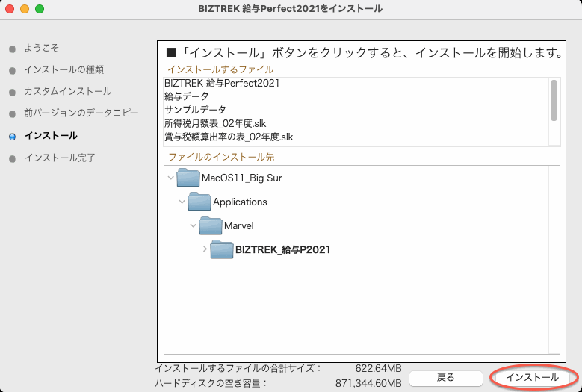Screen dimensions: 582x392
Task: Collapse the MacOS11_Big Sur tree node
Action: pos(171,178)
